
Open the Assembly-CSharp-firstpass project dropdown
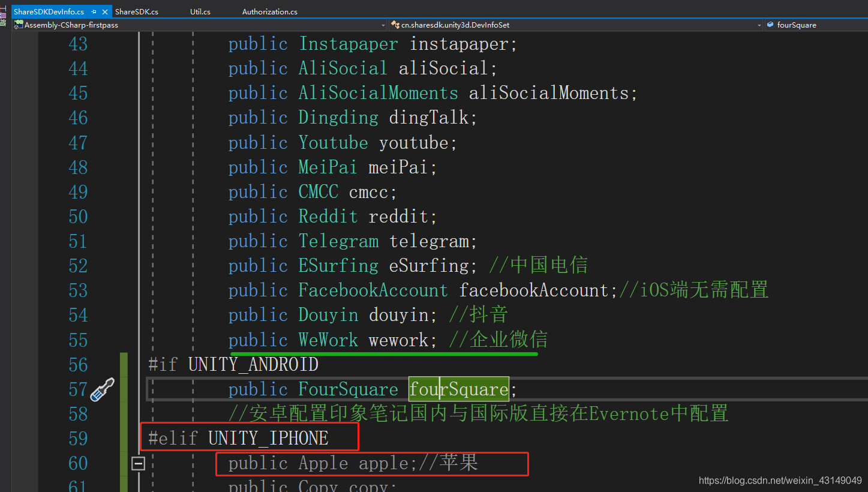[383, 25]
